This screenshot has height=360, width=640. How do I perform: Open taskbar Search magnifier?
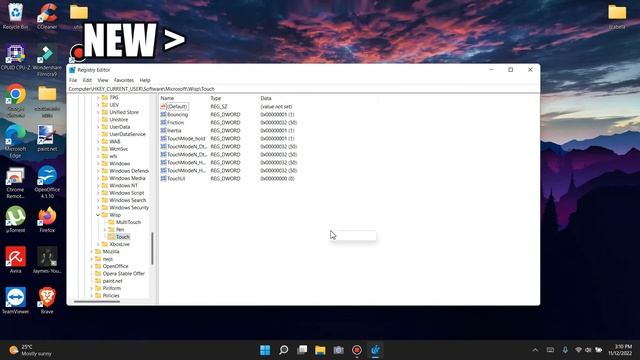284,350
